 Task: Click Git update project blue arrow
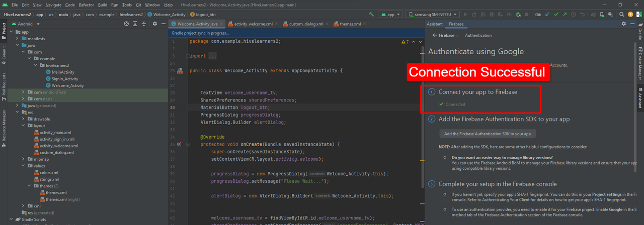point(547,15)
